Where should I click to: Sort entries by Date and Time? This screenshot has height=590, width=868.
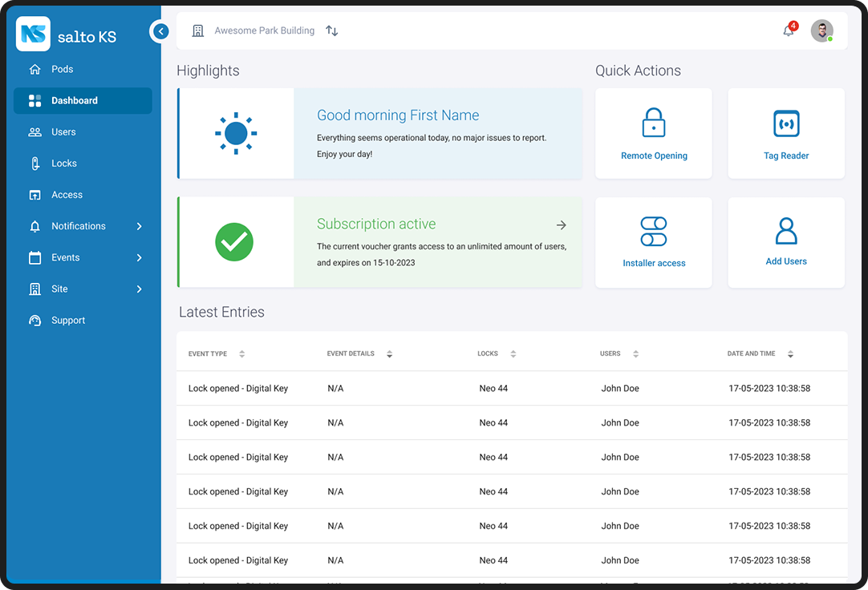[790, 354]
